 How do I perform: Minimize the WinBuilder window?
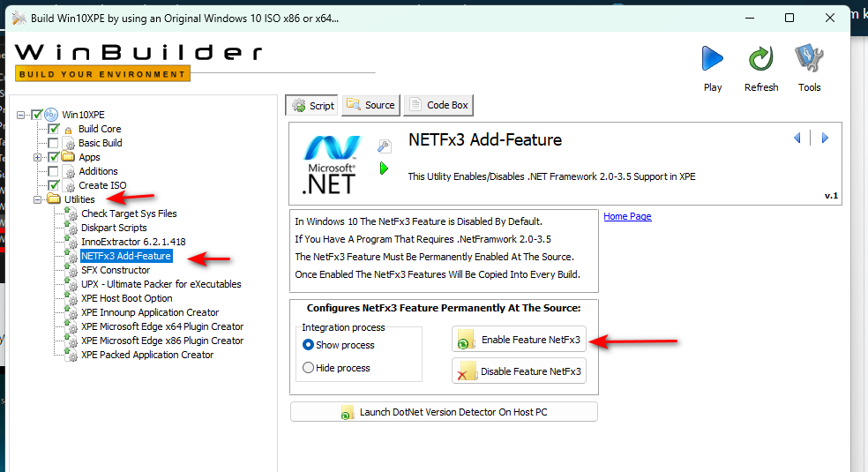[750, 18]
